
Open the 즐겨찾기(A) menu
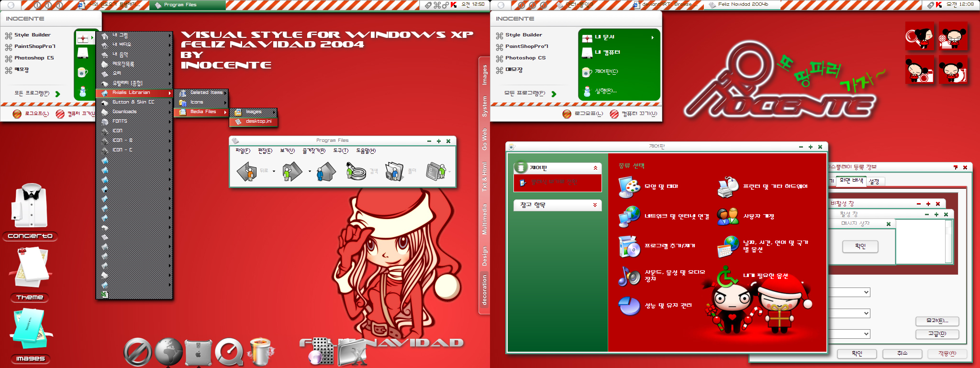(314, 151)
